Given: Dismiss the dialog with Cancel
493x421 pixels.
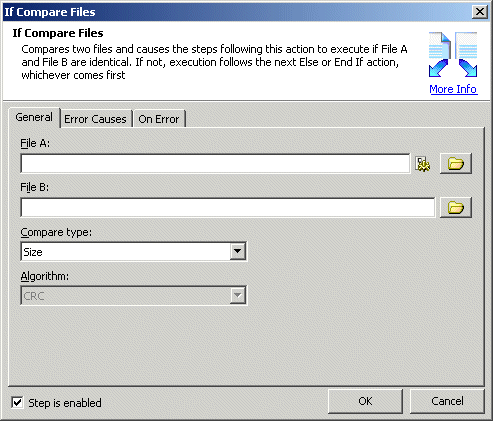Looking at the screenshot, I should [447, 401].
